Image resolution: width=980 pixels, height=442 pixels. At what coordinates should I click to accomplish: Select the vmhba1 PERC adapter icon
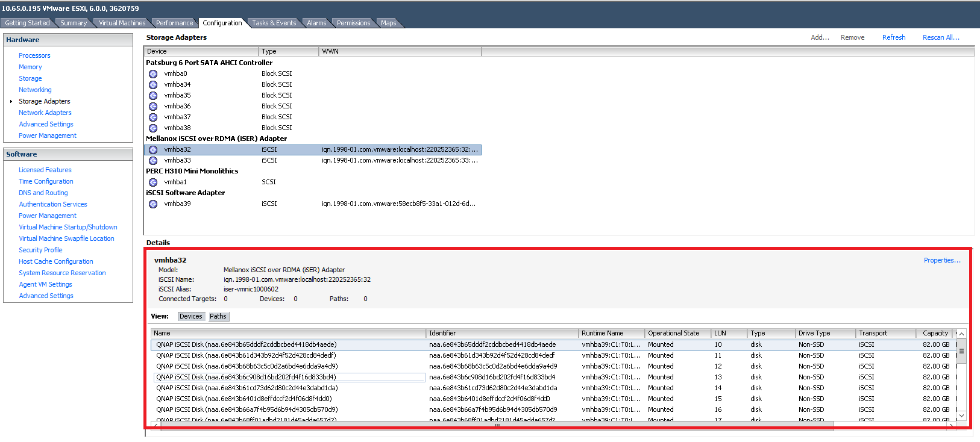pos(153,182)
